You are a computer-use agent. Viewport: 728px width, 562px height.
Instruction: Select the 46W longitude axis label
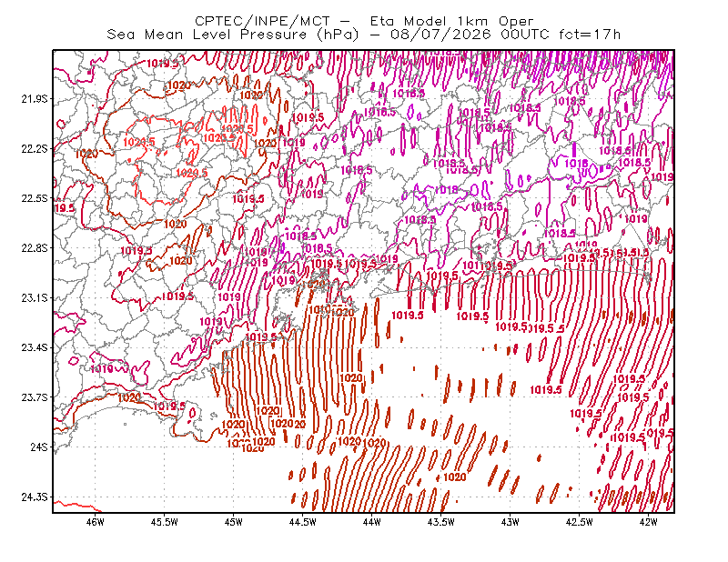coord(96,522)
